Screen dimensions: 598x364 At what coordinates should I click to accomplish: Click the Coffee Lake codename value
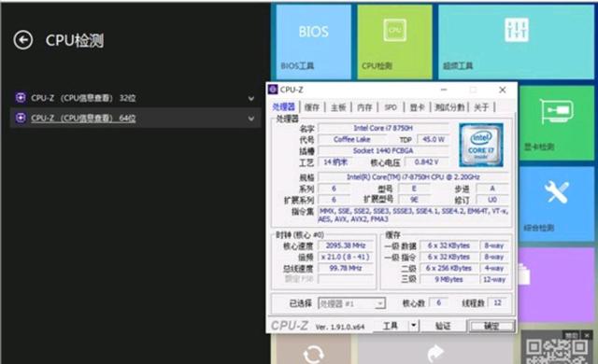[x=351, y=139]
